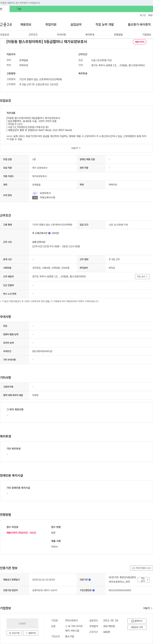Click deadline text 채용시까지 (마감시간 : 24시)

(21, 533)
